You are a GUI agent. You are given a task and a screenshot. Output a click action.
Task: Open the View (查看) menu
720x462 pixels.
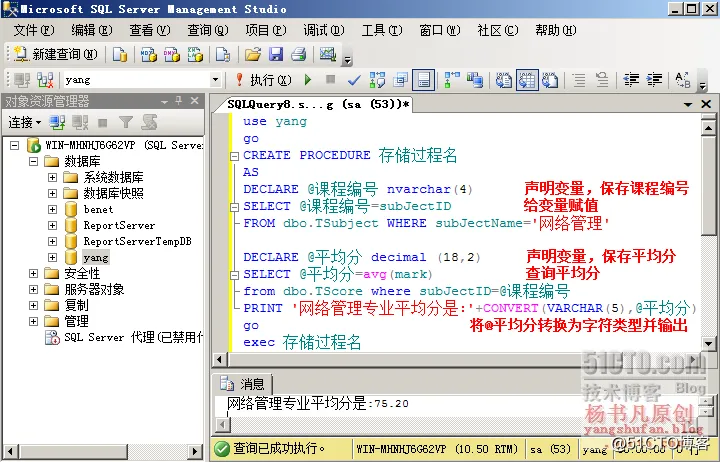pyautogui.click(x=150, y=30)
